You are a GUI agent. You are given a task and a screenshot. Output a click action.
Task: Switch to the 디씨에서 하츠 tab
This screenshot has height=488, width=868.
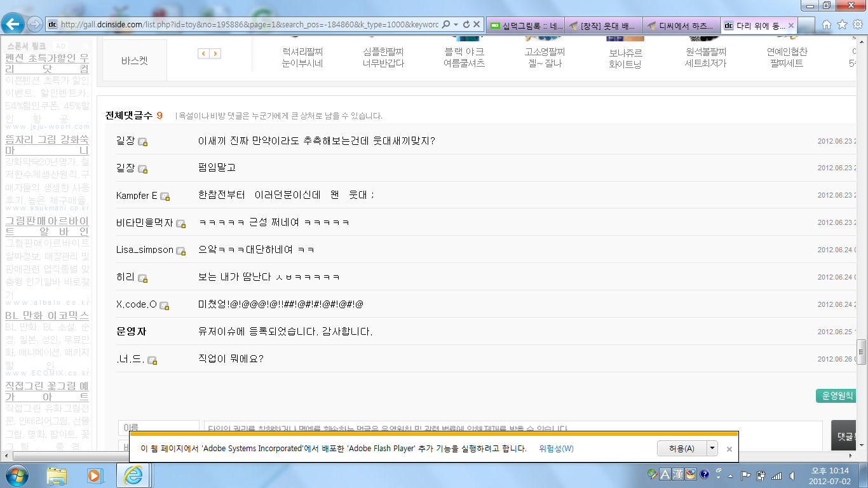(682, 25)
